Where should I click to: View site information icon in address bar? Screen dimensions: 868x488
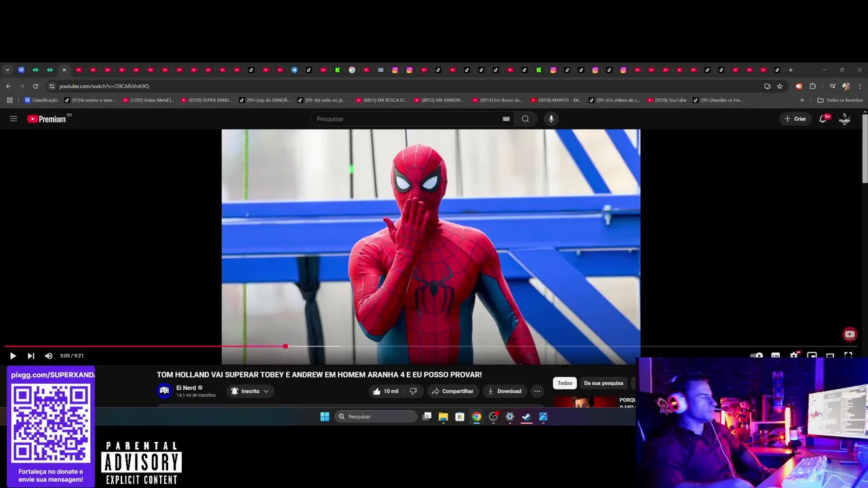click(x=52, y=86)
